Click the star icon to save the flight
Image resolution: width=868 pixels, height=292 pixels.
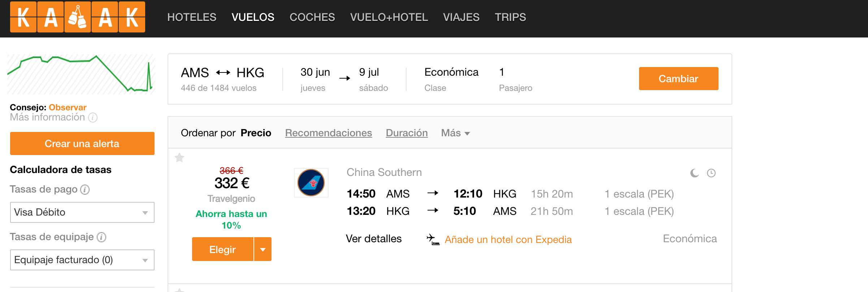point(179,158)
